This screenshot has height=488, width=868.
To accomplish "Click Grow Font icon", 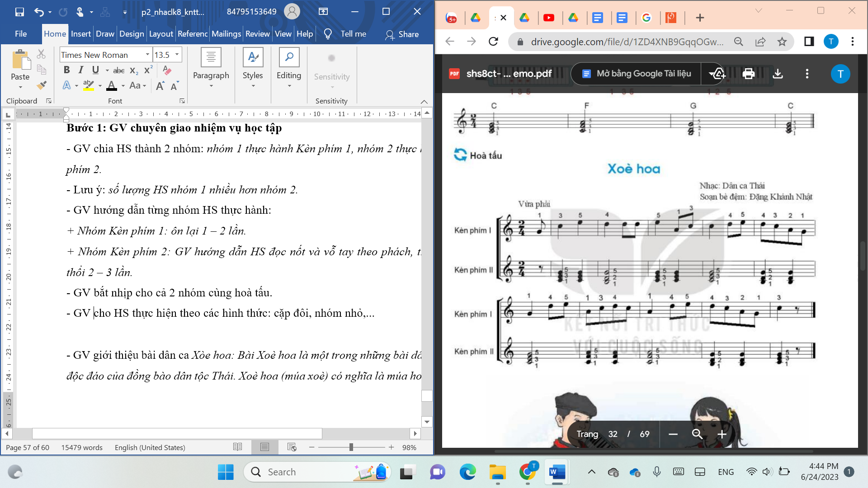I will (160, 85).
